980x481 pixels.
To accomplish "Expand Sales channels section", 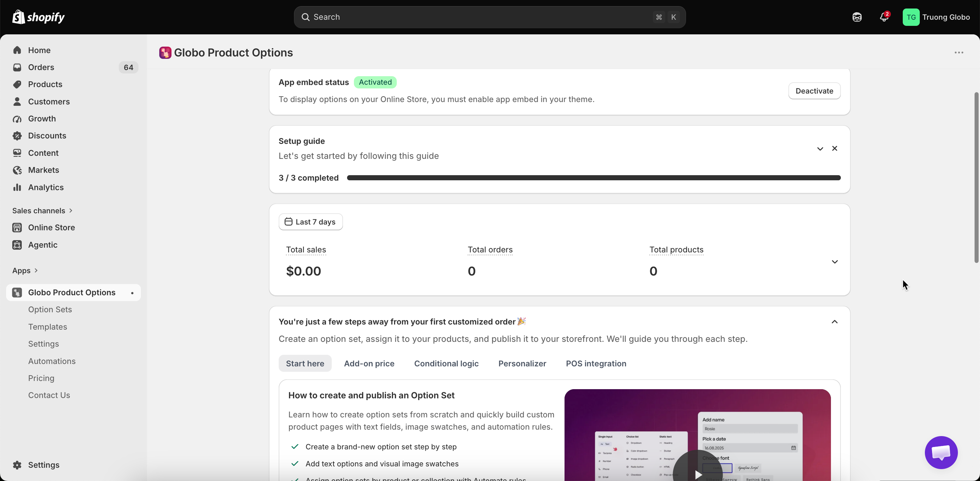I will [42, 211].
